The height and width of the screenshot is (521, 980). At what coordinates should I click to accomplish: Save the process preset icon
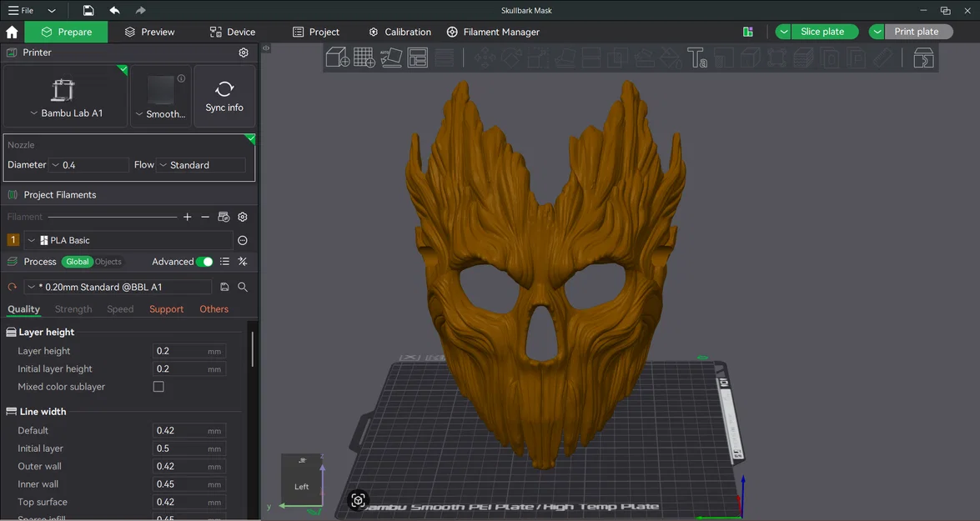pos(224,287)
